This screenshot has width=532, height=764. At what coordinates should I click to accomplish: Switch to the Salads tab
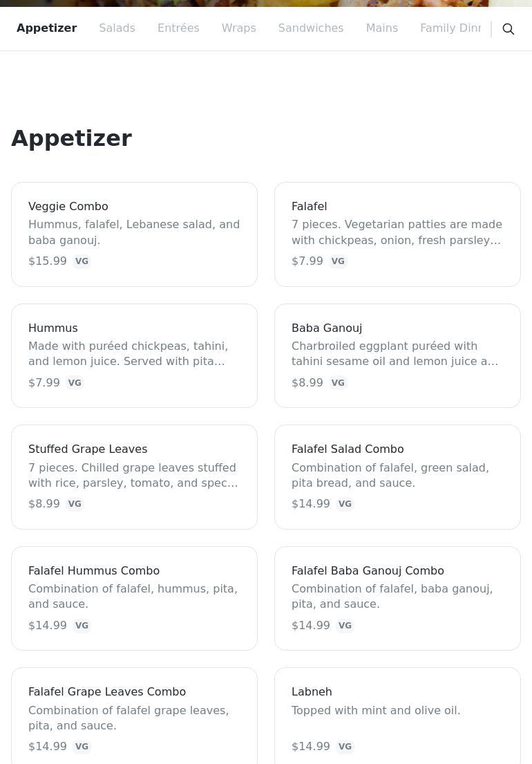point(117,28)
